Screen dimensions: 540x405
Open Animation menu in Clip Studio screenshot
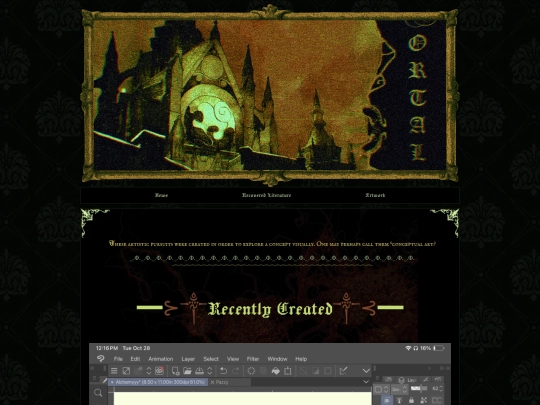coord(160,359)
